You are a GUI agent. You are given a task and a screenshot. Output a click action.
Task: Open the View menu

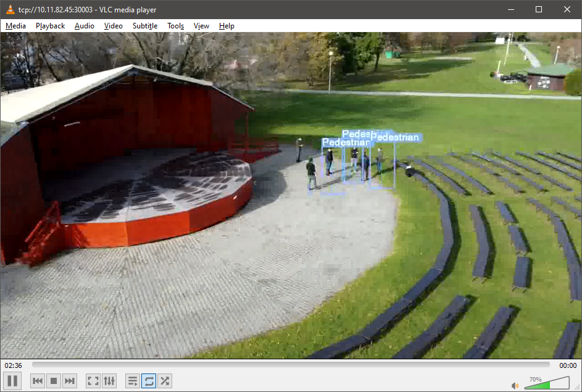[201, 26]
